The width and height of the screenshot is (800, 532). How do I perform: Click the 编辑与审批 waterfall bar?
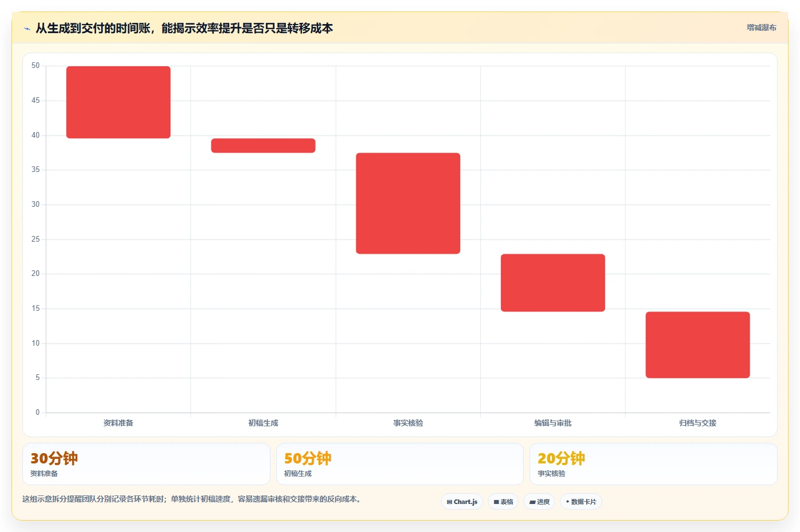pyautogui.click(x=553, y=283)
